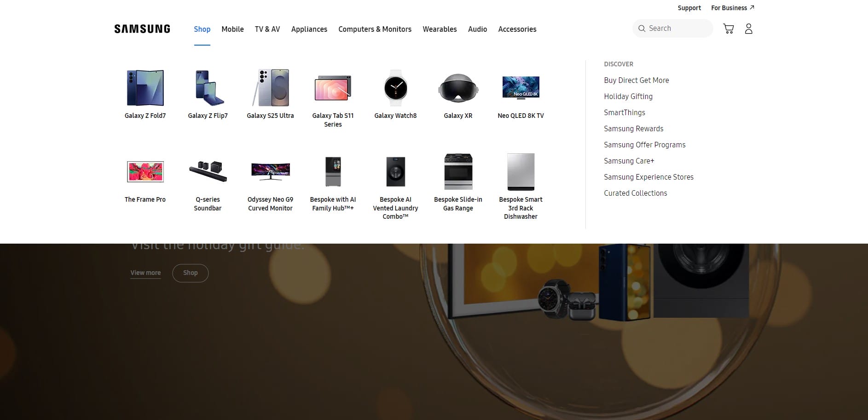Open the search field
Screen dimensions: 868x420
pyautogui.click(x=672, y=28)
